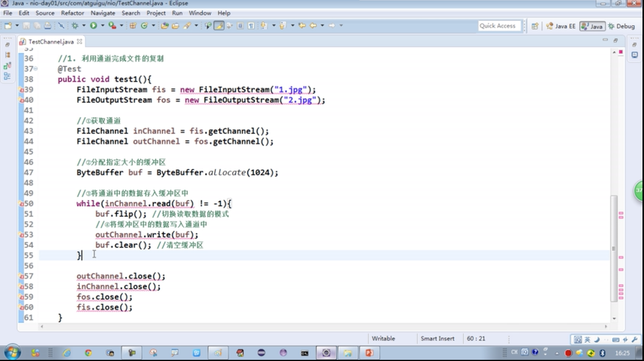Maximize the editor area
The width and height of the screenshot is (644, 361).
[x=615, y=40]
